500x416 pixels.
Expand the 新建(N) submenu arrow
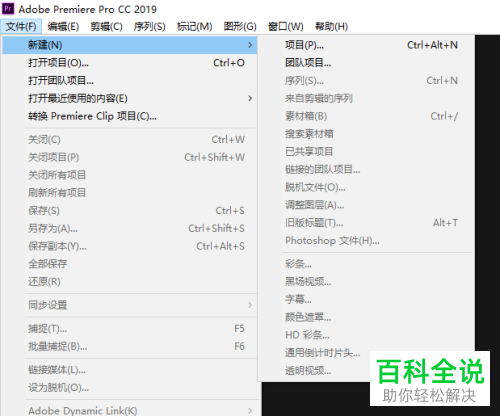tap(250, 45)
